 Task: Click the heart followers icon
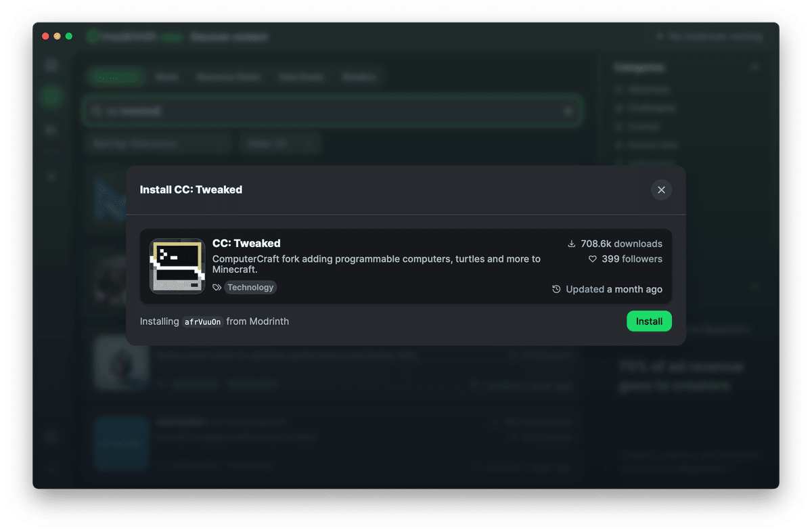point(593,259)
